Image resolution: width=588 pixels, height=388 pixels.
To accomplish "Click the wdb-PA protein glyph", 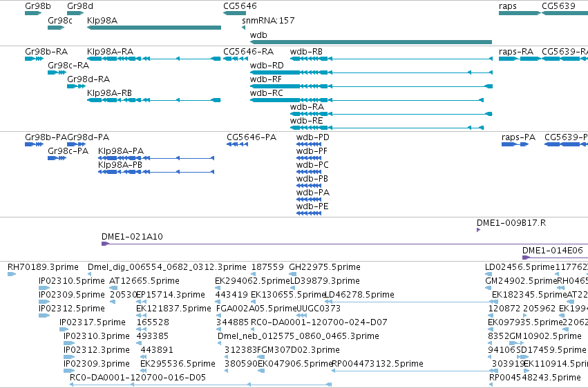I will pyautogui.click(x=309, y=200).
